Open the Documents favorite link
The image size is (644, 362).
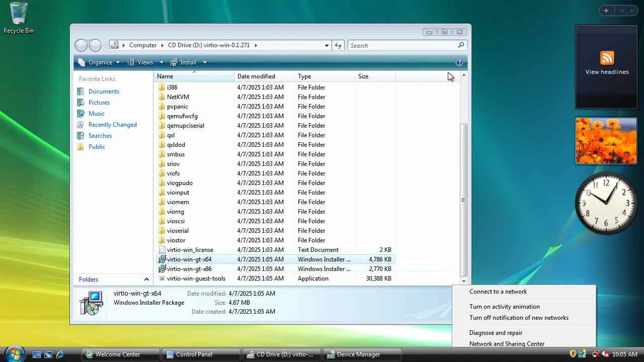104,92
